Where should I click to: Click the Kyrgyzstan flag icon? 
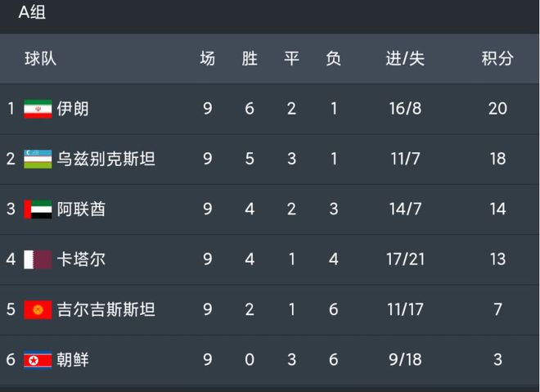[x=38, y=310]
